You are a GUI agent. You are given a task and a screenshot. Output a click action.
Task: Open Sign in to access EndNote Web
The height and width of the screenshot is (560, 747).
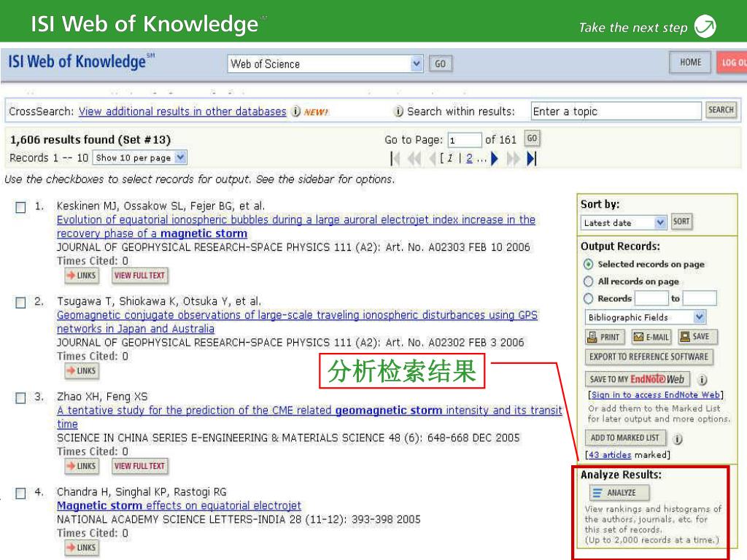pos(656,394)
